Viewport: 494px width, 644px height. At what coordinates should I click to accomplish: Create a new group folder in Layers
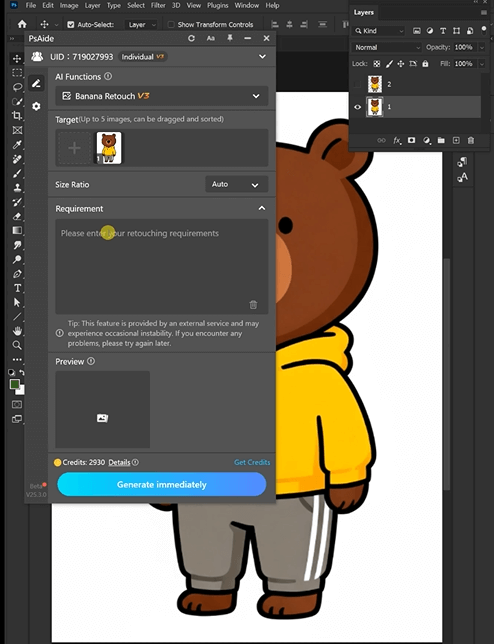click(x=441, y=140)
